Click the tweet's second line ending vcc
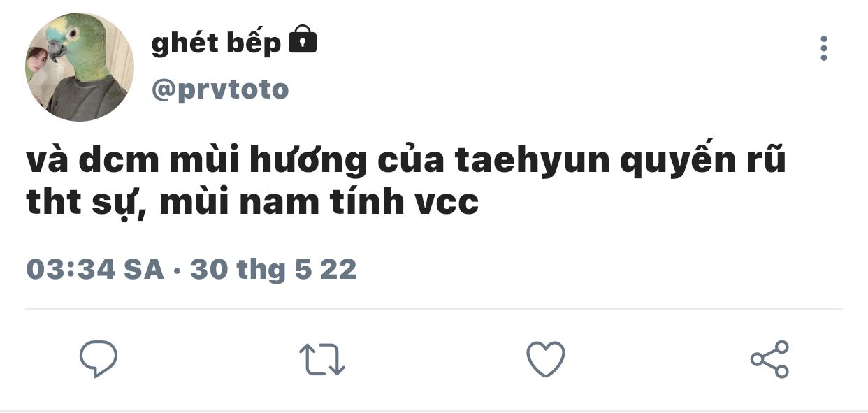 (x=252, y=203)
